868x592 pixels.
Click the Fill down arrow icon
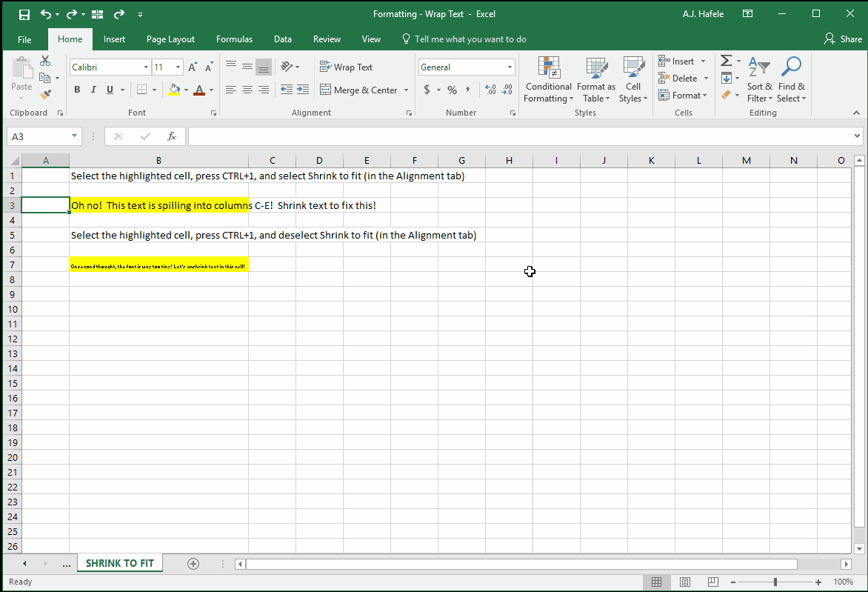point(727,78)
